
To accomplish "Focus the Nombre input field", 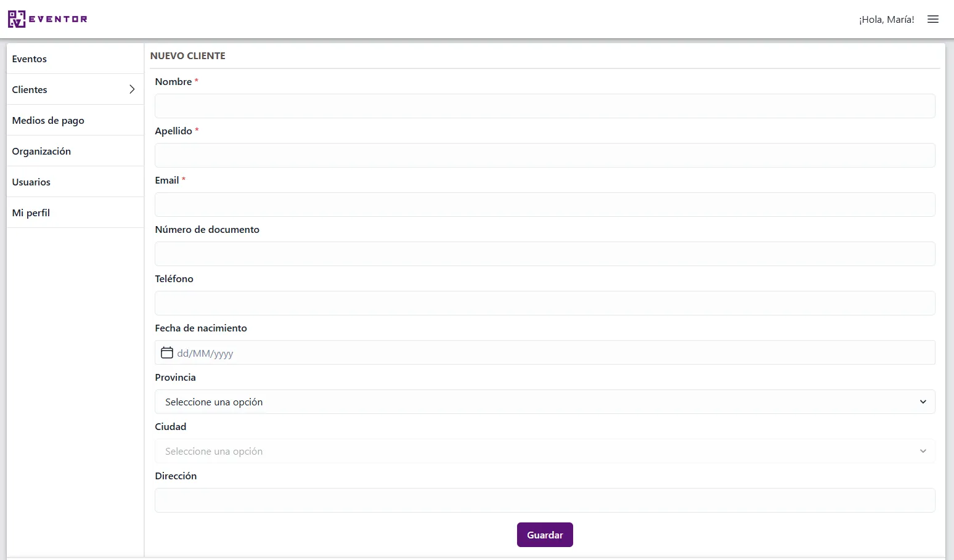I will pos(545,106).
